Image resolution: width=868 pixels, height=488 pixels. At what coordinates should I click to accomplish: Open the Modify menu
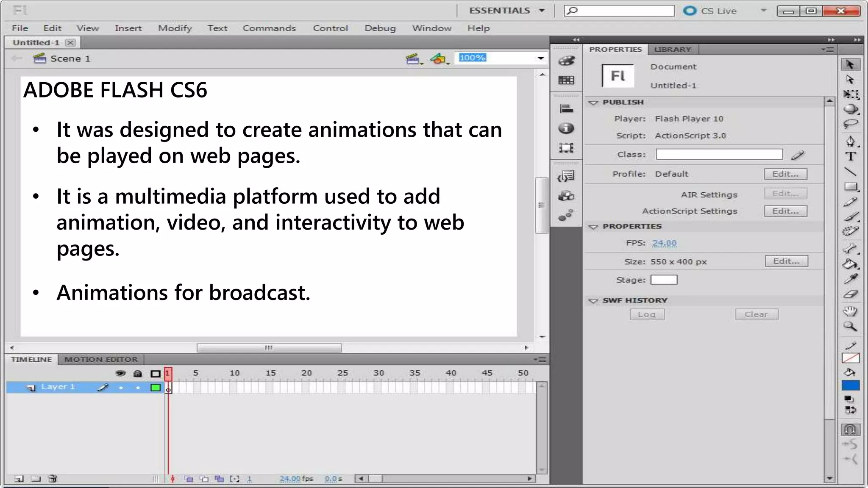(175, 28)
